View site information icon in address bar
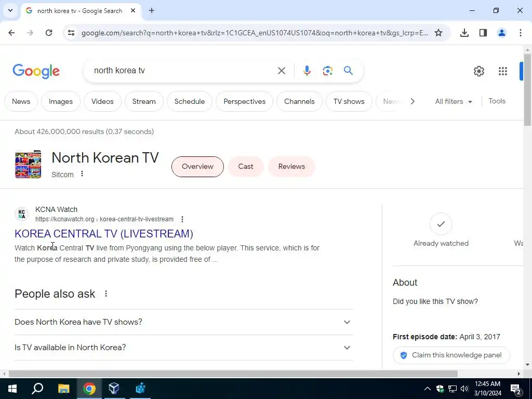 (71, 33)
